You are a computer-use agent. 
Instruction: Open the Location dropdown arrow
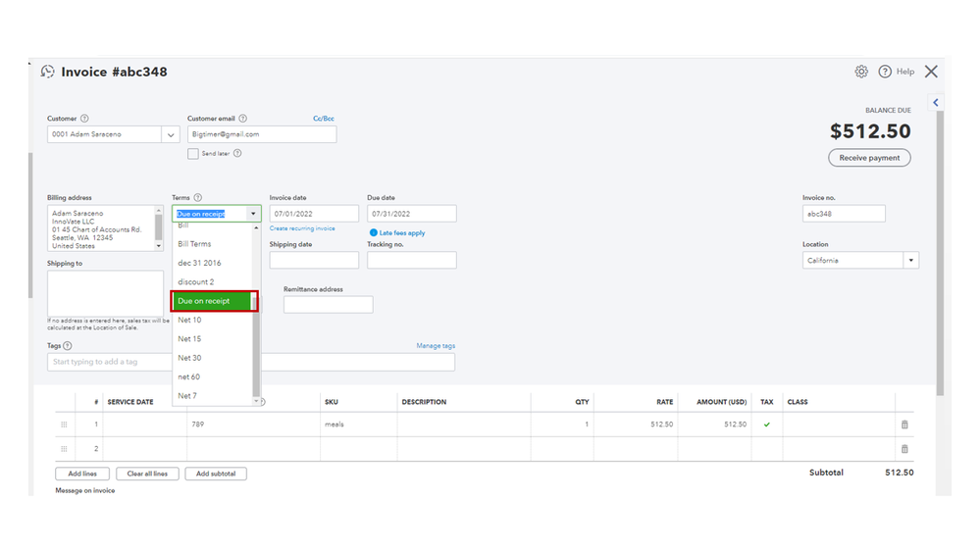coord(910,261)
